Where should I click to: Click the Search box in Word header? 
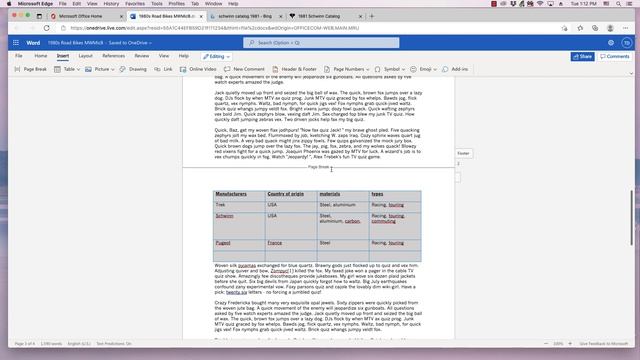pyautogui.click(x=321, y=43)
